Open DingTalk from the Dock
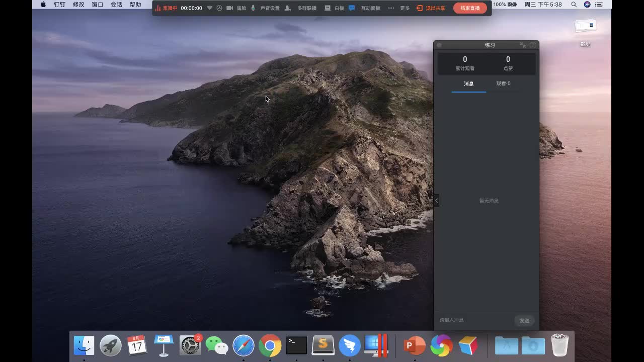The height and width of the screenshot is (362, 644). click(350, 345)
